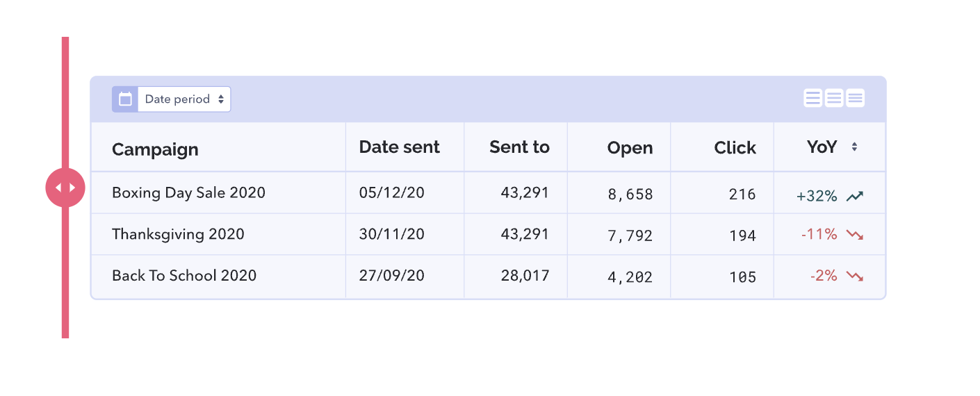Select the compact row density icon

[856, 98]
